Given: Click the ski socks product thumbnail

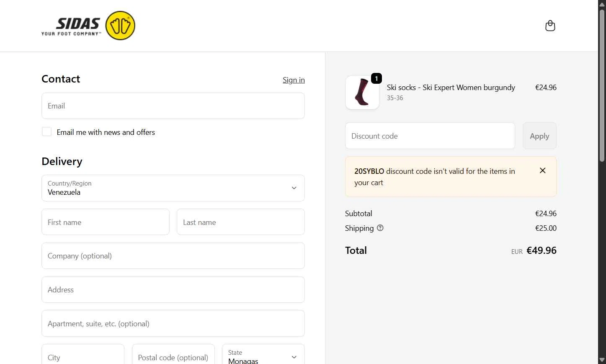Looking at the screenshot, I should 362,93.
